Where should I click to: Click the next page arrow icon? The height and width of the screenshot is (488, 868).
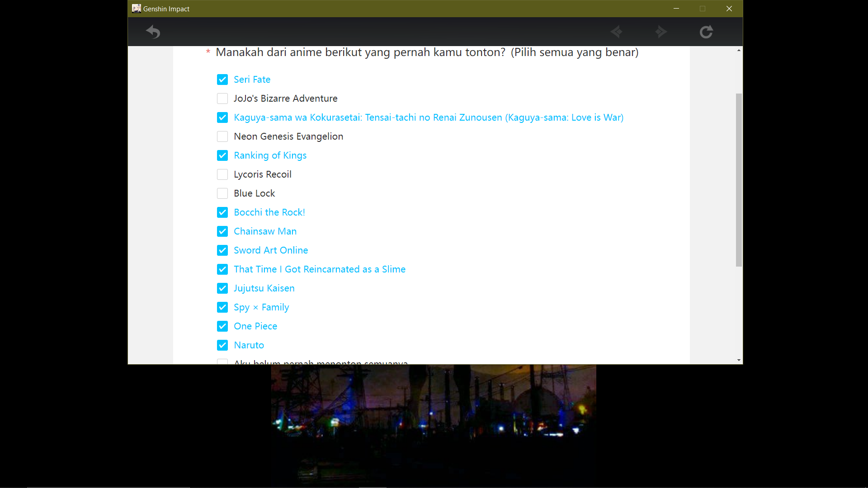tap(661, 32)
